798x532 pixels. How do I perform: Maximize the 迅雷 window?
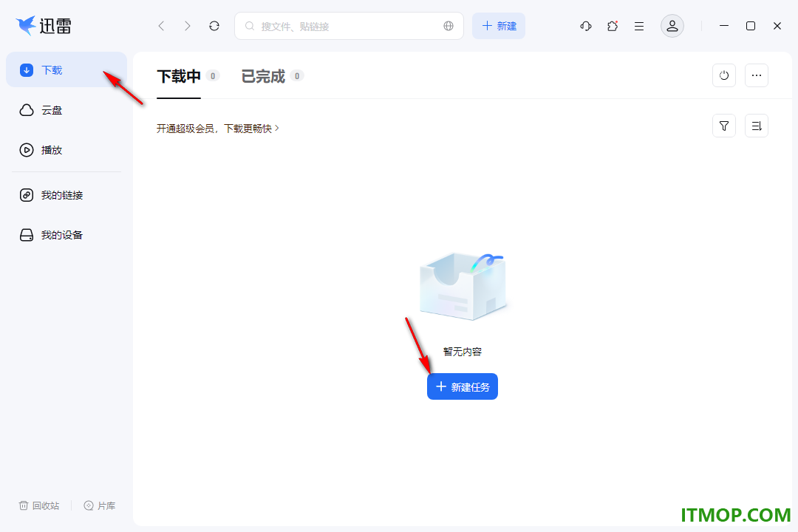(x=750, y=26)
